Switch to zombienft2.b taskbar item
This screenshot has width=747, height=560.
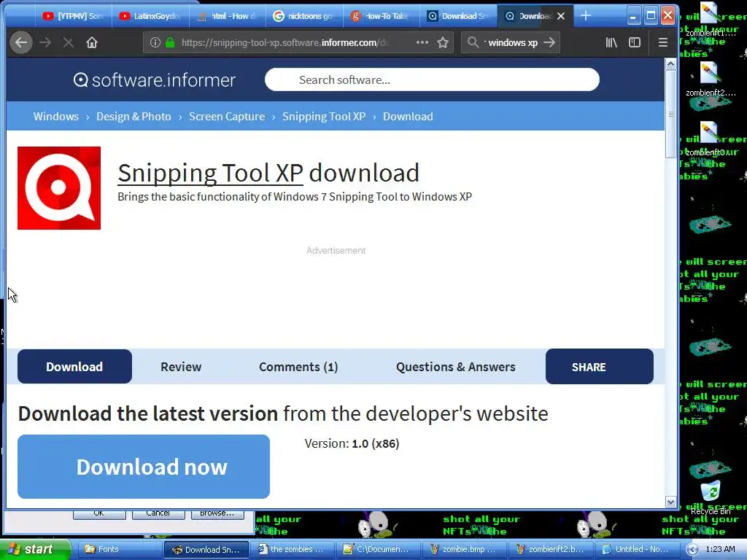[550, 550]
